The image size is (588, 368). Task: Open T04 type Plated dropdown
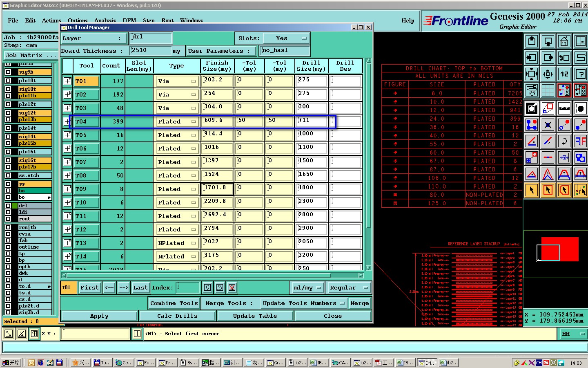(x=177, y=121)
